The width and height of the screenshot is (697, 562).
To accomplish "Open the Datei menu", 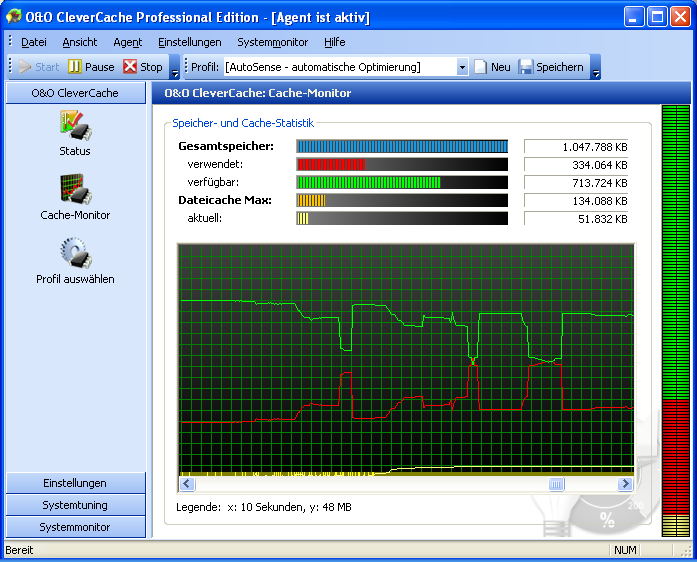I will tap(33, 42).
